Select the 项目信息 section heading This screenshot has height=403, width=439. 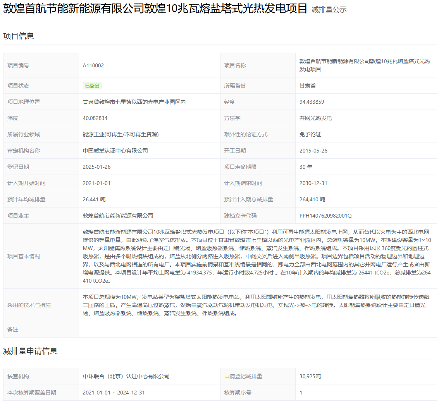[18, 36]
